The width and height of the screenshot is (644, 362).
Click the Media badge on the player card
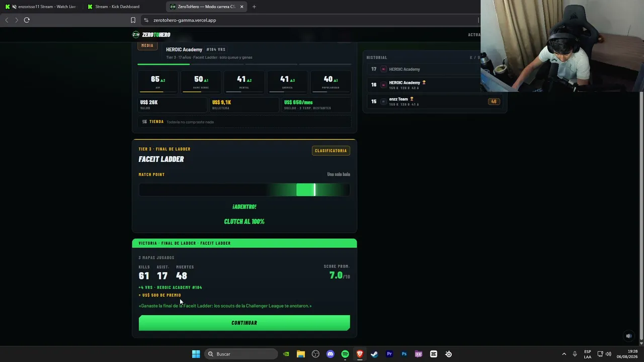(147, 46)
